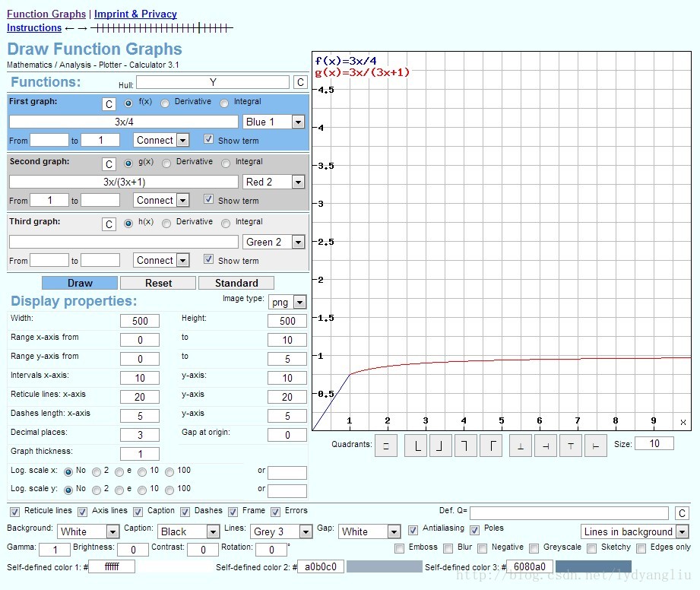The image size is (700, 590).
Task: Uncheck the Reticule lines checkbox
Action: [14, 512]
